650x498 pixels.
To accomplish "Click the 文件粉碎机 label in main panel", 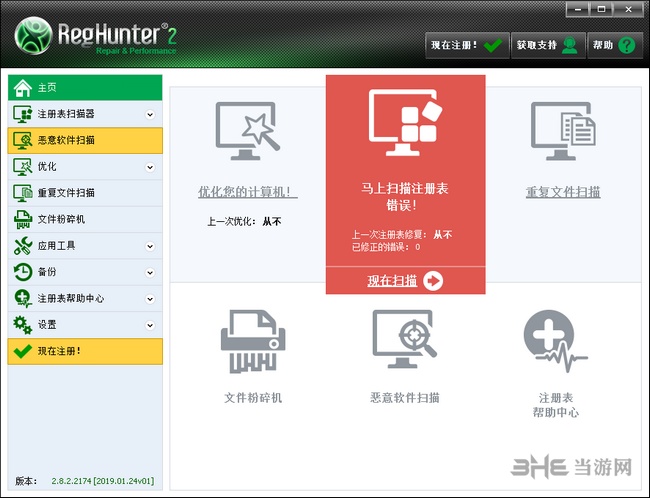I will point(253,398).
